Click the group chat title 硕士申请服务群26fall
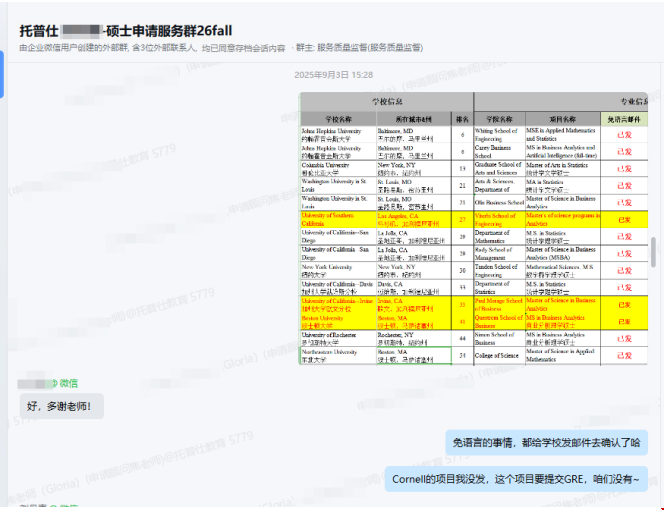This screenshot has height=510, width=664. tap(178, 29)
